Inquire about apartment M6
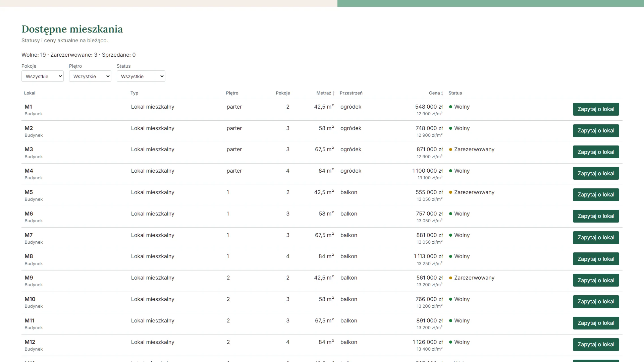Viewport: 644px width, 362px height. pyautogui.click(x=596, y=216)
